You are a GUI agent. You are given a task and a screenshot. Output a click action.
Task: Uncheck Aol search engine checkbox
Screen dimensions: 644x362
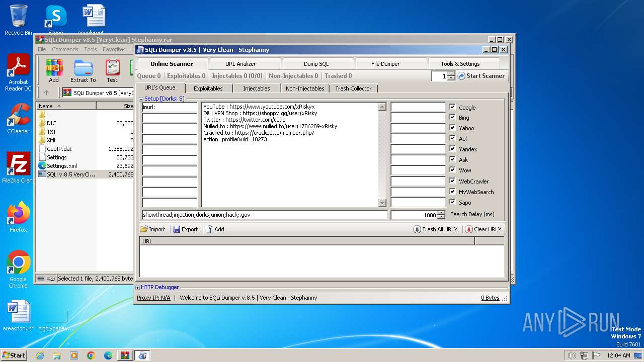[452, 138]
